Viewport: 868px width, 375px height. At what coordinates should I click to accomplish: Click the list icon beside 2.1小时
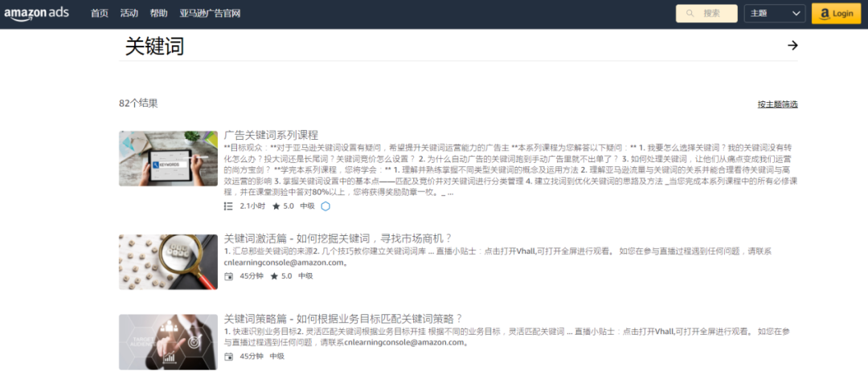click(228, 206)
